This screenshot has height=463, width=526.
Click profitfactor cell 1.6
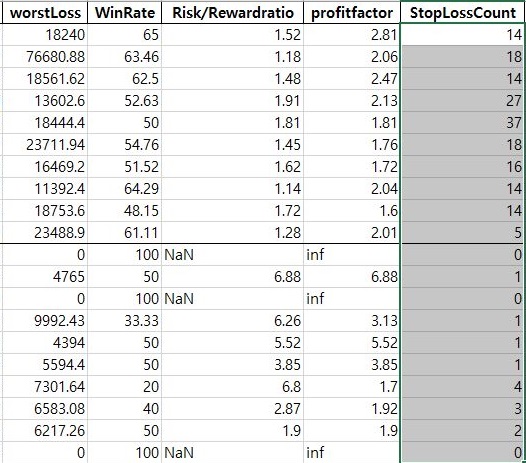pyautogui.click(x=352, y=211)
